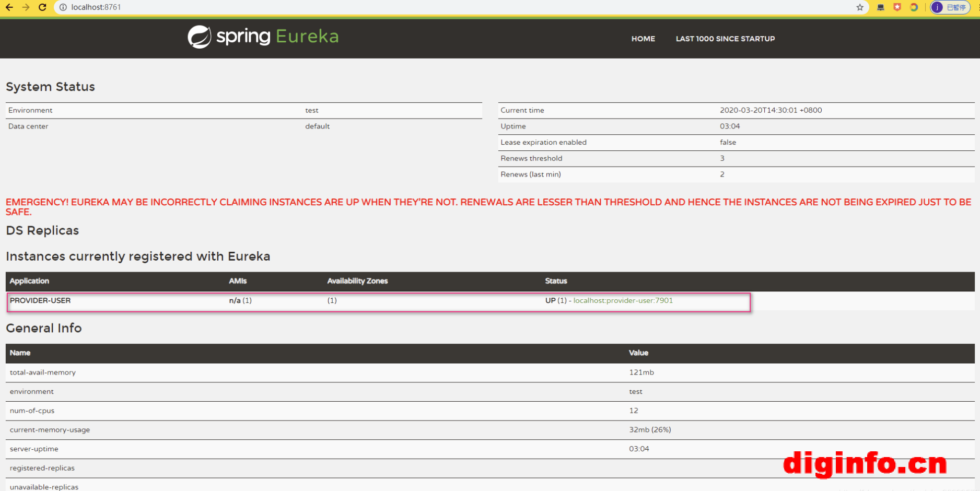Image resolution: width=980 pixels, height=491 pixels.
Task: Open the HOME navigation item
Action: (x=643, y=39)
